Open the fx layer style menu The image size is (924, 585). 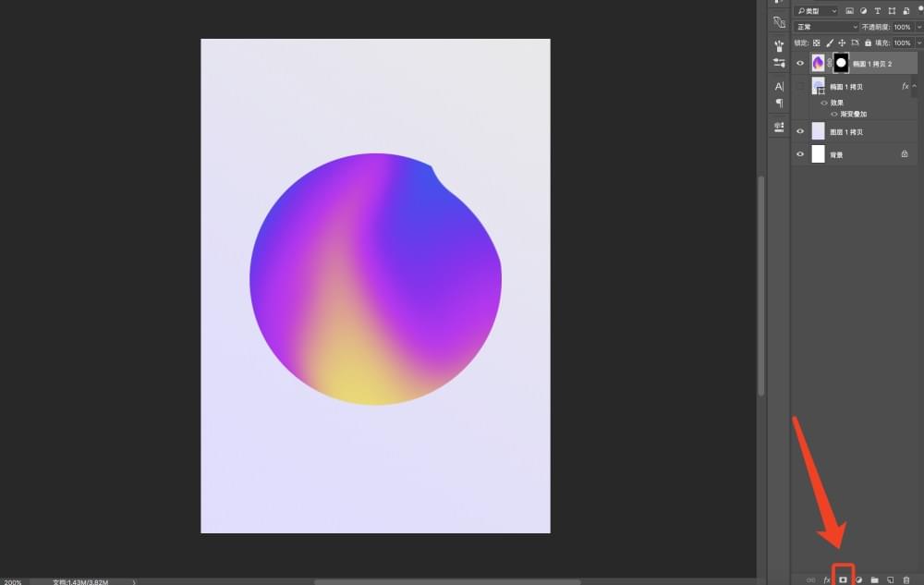click(826, 579)
